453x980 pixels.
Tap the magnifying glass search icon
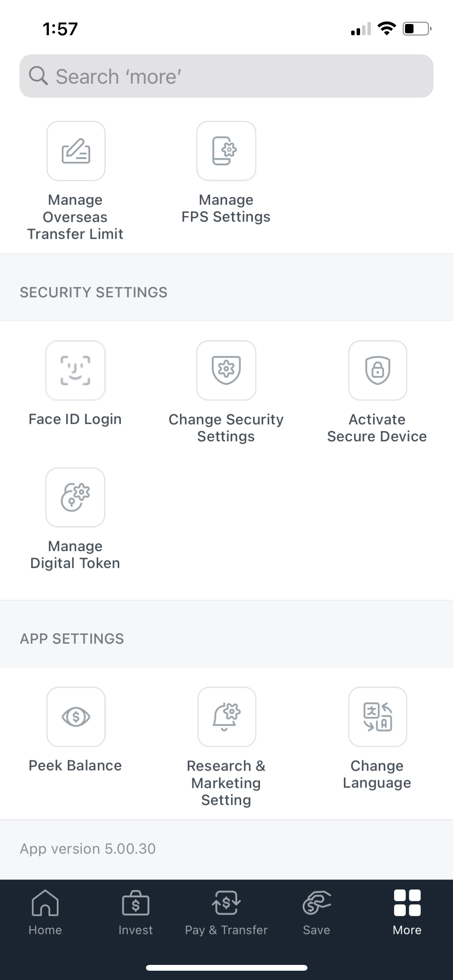click(x=38, y=76)
